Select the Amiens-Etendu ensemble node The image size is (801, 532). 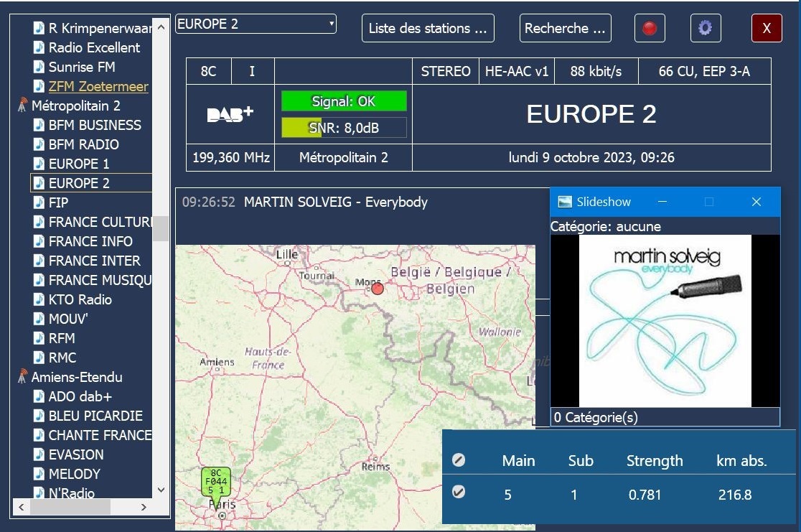point(77,377)
